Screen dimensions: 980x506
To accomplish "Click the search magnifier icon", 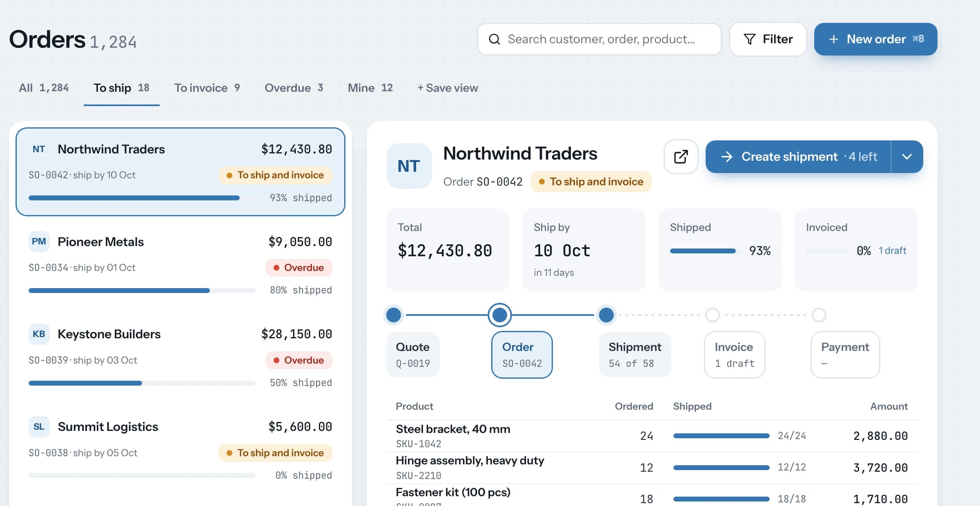I will pyautogui.click(x=494, y=39).
